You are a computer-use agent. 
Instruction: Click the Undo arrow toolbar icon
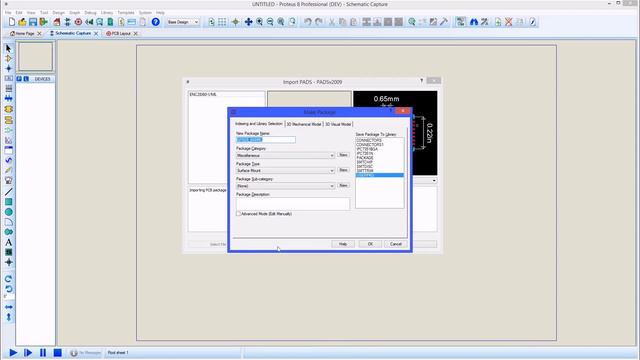coord(308,22)
